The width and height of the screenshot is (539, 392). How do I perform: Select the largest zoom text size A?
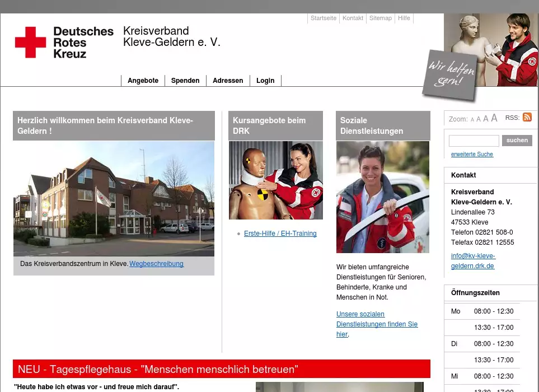494,118
